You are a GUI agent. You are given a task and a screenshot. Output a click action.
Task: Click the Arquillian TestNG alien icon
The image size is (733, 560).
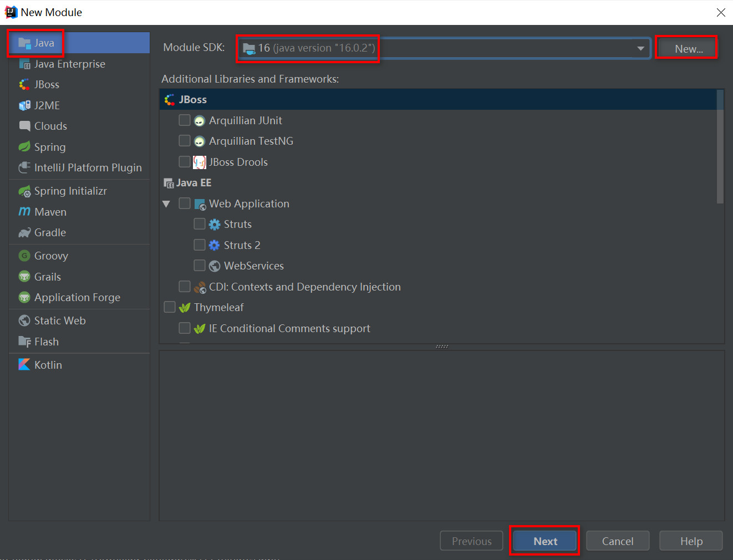click(200, 141)
